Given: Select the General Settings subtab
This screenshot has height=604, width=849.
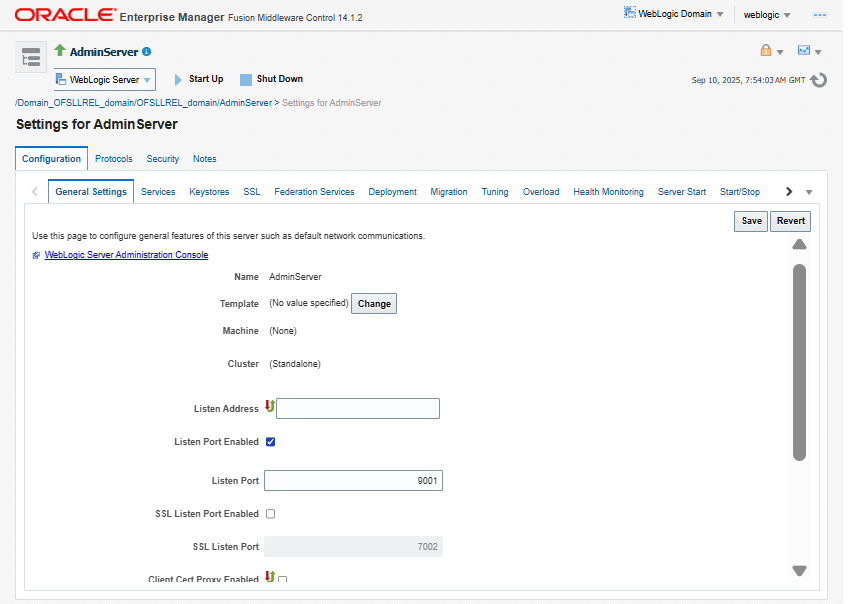Looking at the screenshot, I should [x=91, y=192].
